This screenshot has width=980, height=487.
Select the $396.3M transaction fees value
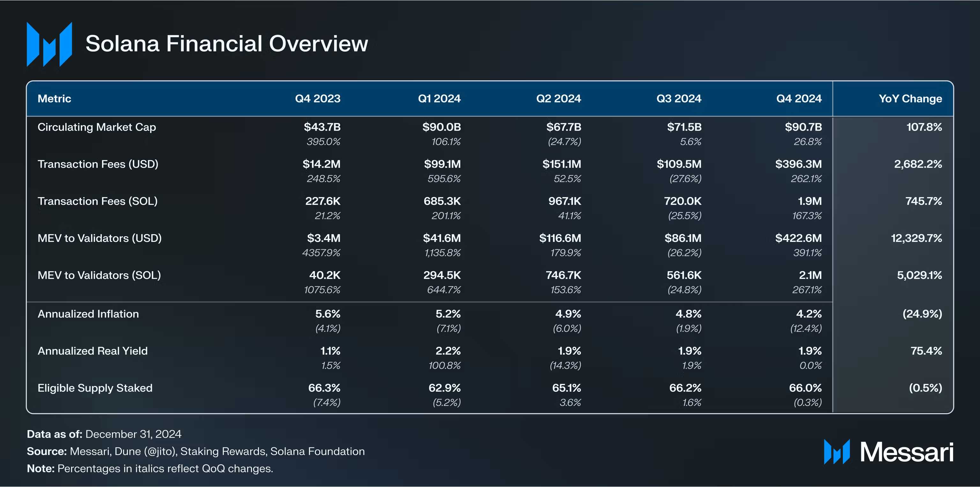[798, 164]
